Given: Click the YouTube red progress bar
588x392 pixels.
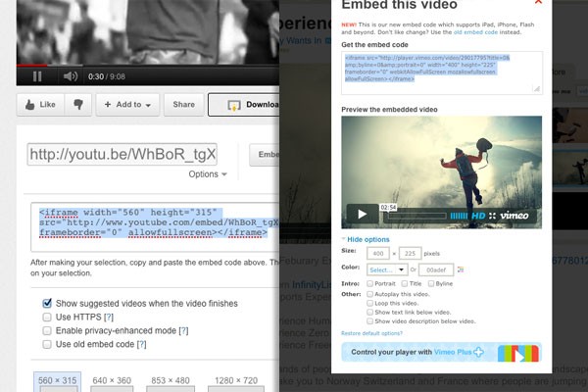Looking at the screenshot, I should [x=31, y=66].
